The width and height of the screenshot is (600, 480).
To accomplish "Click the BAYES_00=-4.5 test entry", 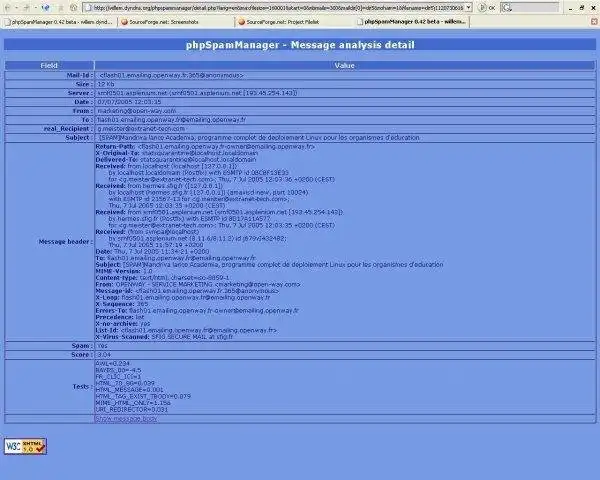I will click(119, 370).
